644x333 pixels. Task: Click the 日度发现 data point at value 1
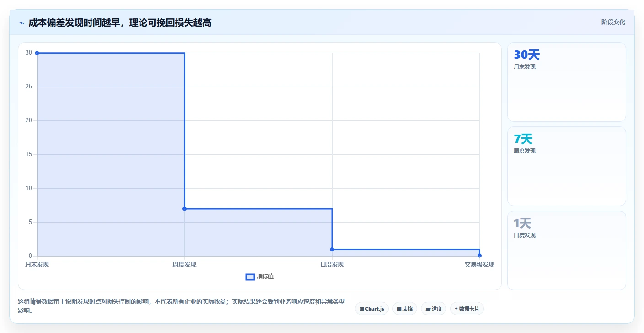pyautogui.click(x=332, y=249)
